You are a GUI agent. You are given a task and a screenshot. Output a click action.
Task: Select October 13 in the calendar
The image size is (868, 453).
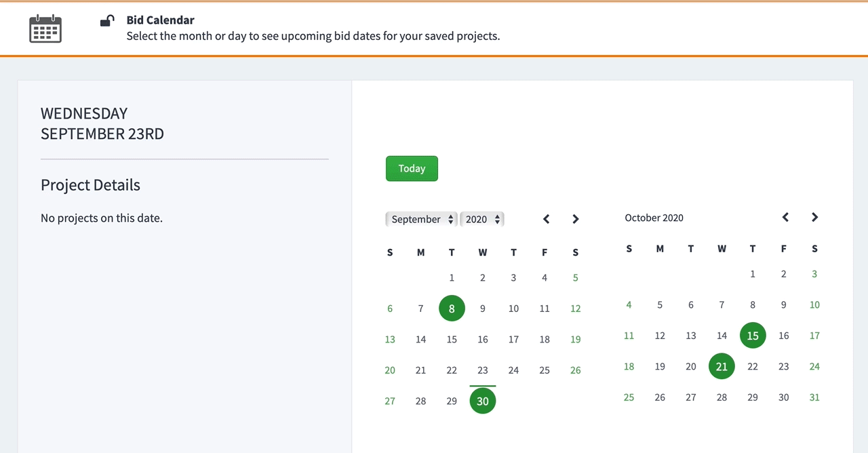click(691, 336)
